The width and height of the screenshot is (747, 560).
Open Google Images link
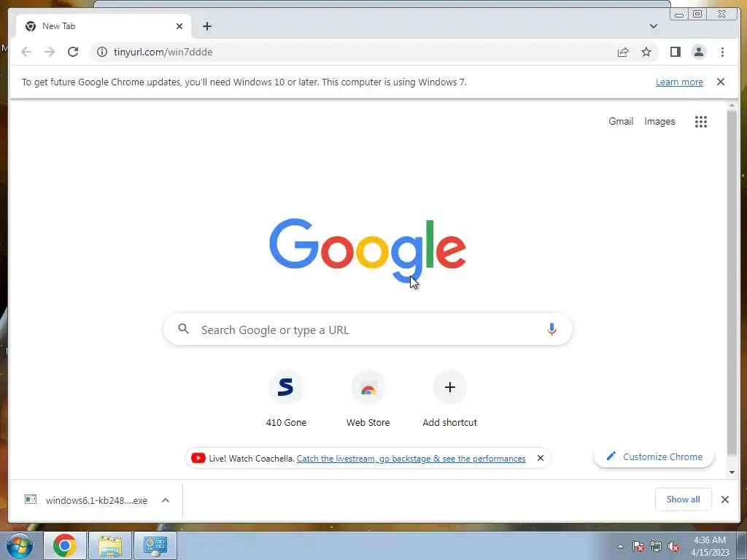click(x=659, y=122)
